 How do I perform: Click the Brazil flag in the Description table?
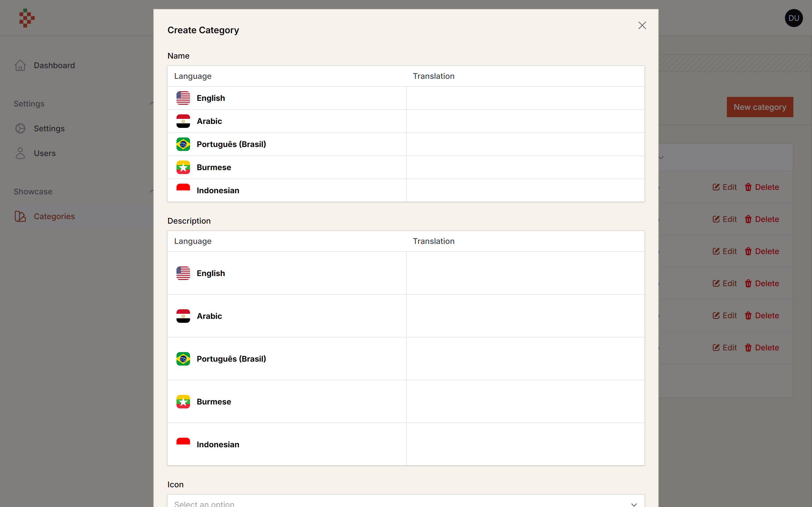tap(183, 359)
